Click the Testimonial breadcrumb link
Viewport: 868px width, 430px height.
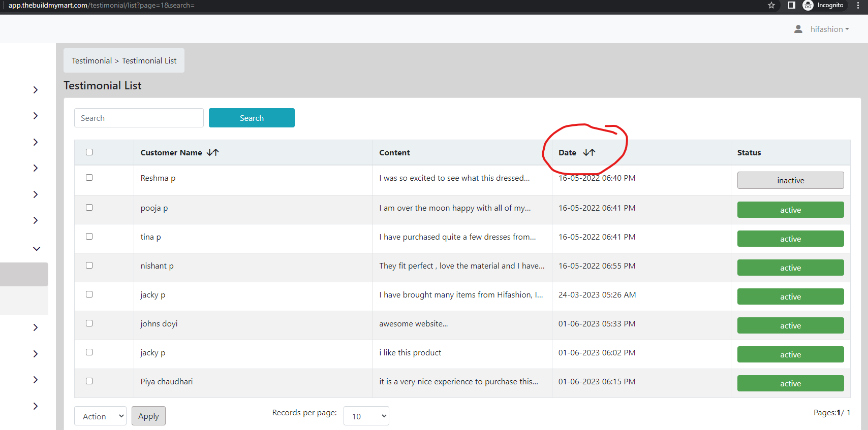point(91,60)
